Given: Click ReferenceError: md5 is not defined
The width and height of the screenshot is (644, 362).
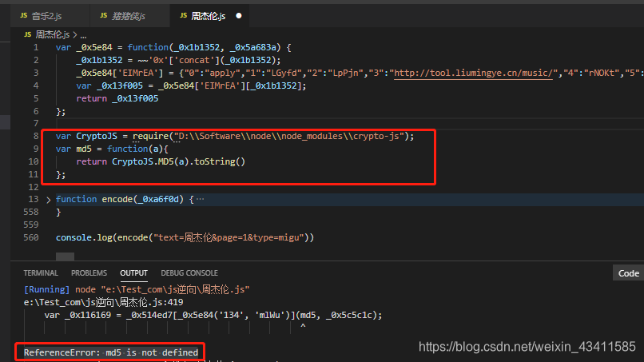Looking at the screenshot, I should (111, 352).
